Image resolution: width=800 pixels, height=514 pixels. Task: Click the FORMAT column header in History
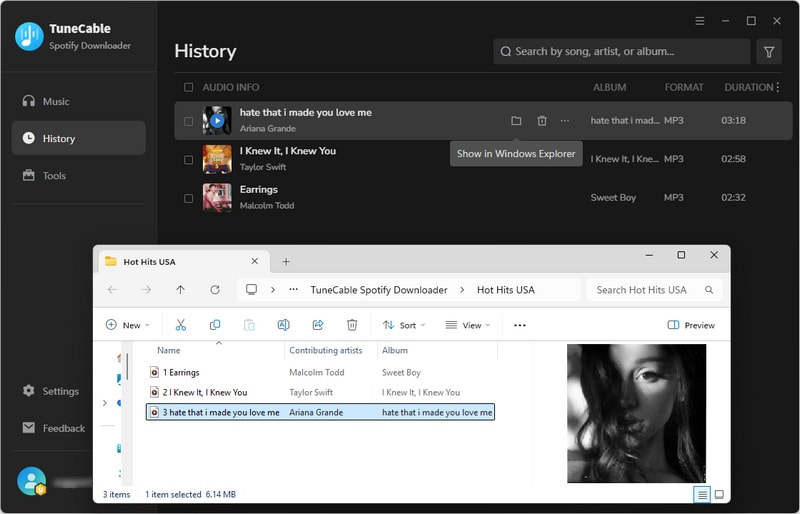684,87
